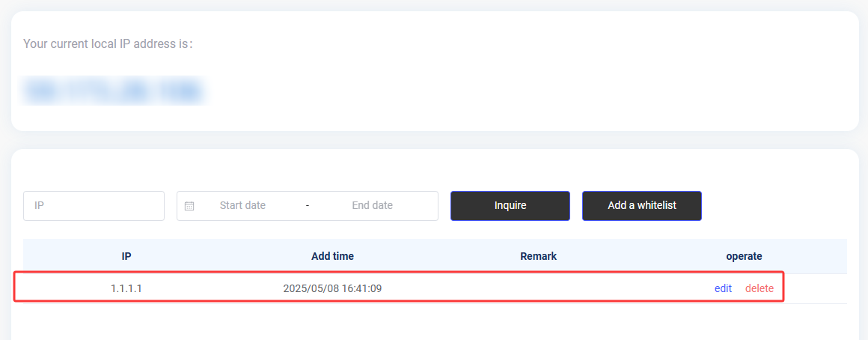Click the 'Your current local IP address is' label
This screenshot has width=868, height=340.
[x=108, y=43]
